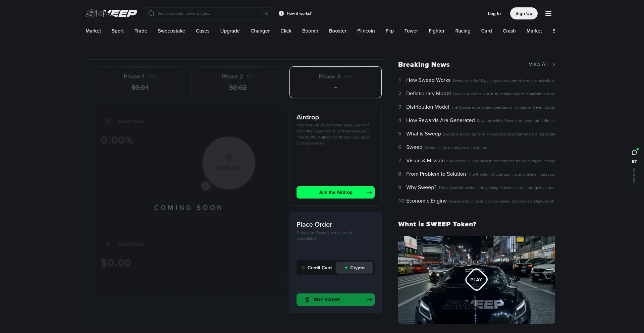Viewport: 644px width, 333px height.
Task: Click the arrow on BUY SWEEP button
Action: pyautogui.click(x=369, y=299)
